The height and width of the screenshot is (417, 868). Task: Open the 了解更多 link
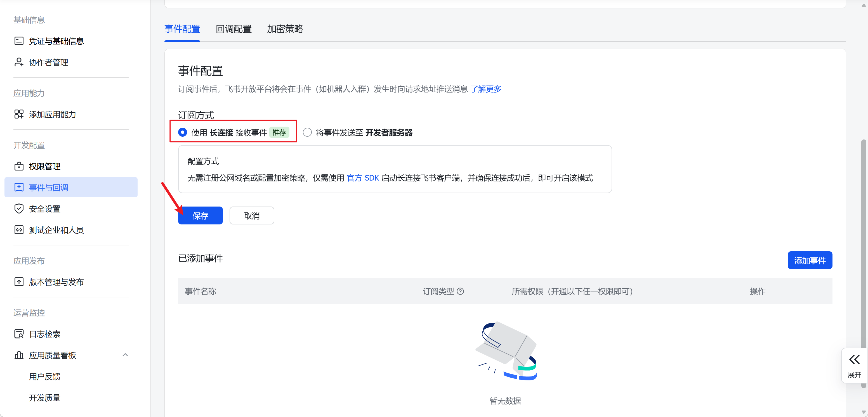(485, 89)
